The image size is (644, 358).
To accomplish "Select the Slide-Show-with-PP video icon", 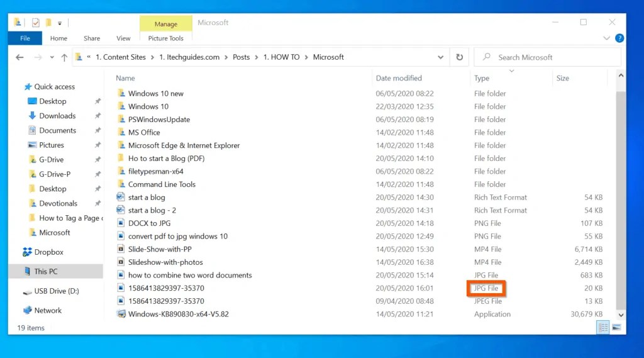I will 121,249.
